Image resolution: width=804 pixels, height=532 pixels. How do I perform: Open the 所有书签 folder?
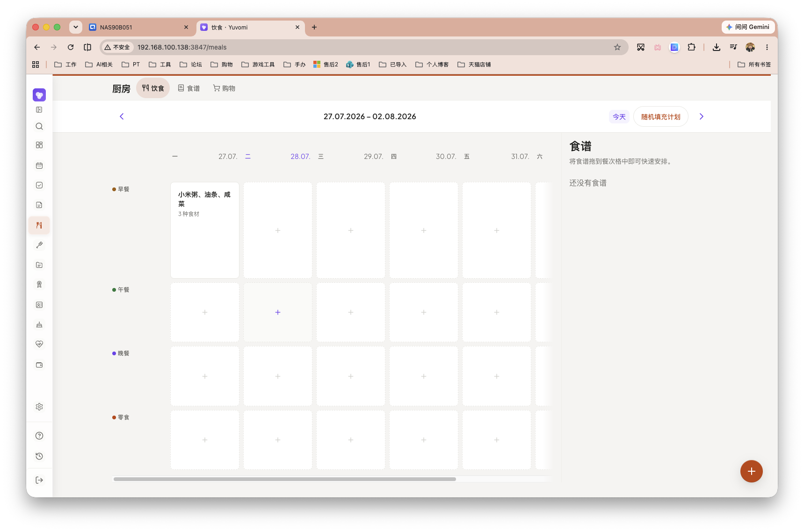(754, 65)
